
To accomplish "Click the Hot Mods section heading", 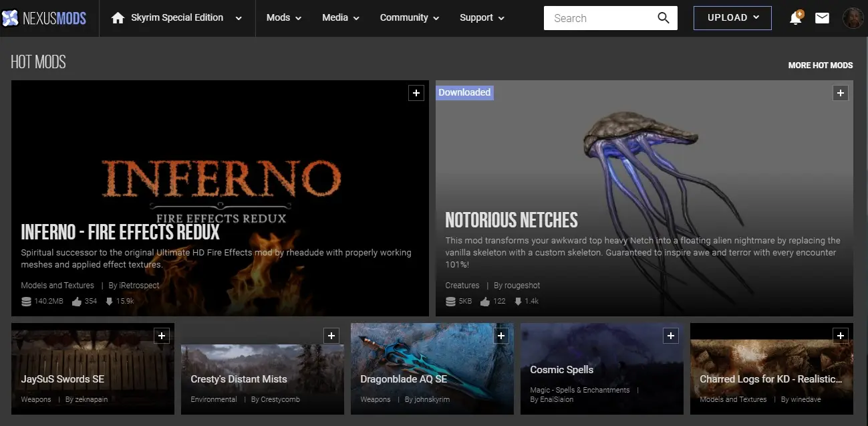I will (38, 63).
